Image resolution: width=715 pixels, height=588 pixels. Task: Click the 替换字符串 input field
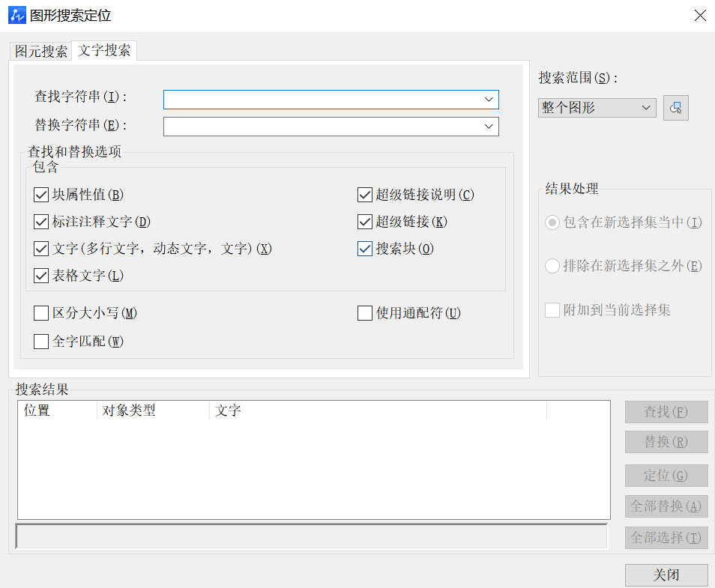(331, 127)
